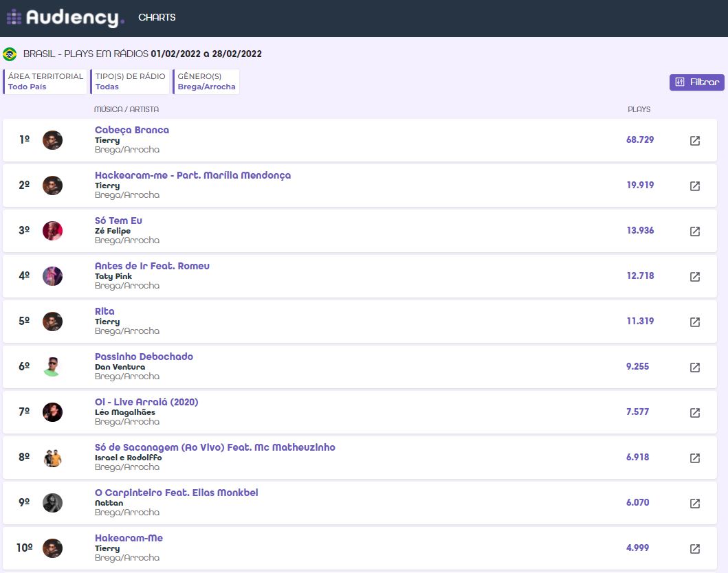Screen dimensions: 728x573
Task: Open external link icon for 10th ranked song
Action: 694,549
